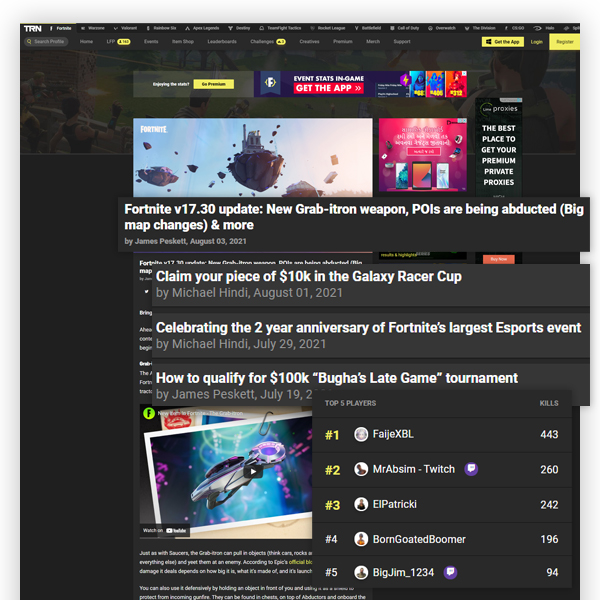Open the Battlefield game tab
Screen dimensions: 600x600
(368, 28)
